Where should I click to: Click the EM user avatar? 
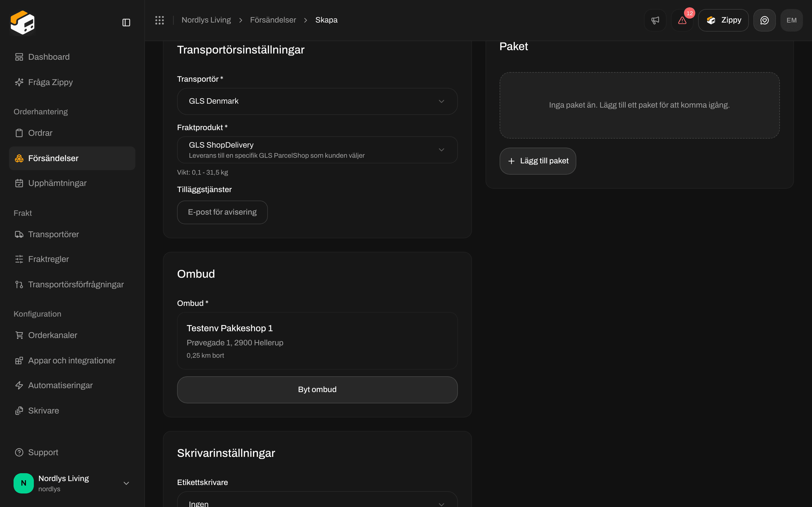tap(791, 20)
